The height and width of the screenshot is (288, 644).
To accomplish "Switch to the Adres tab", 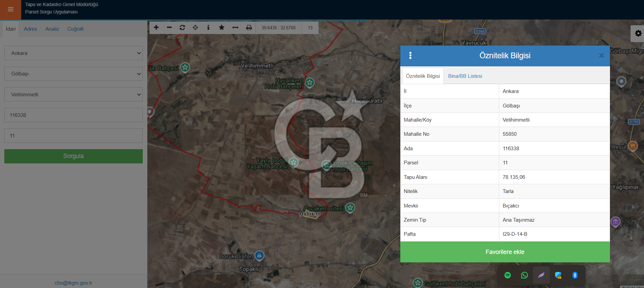I will point(30,29).
